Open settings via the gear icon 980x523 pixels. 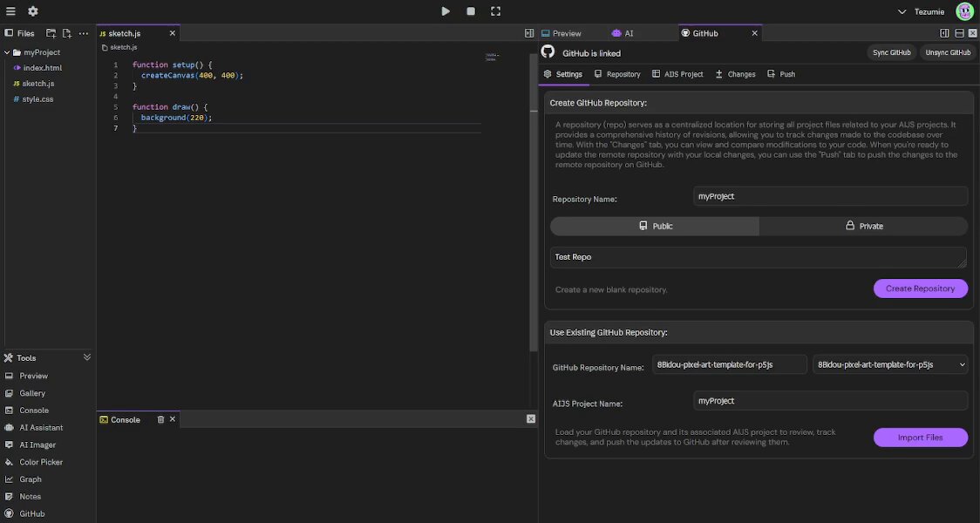point(33,11)
